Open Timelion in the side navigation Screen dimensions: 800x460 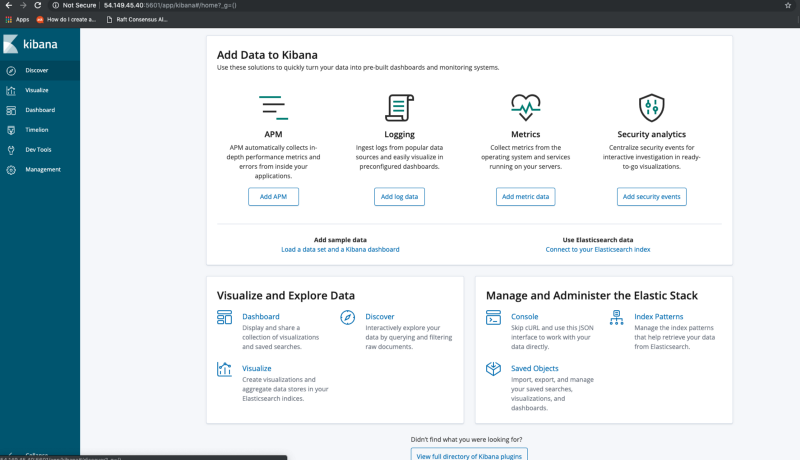point(40,130)
